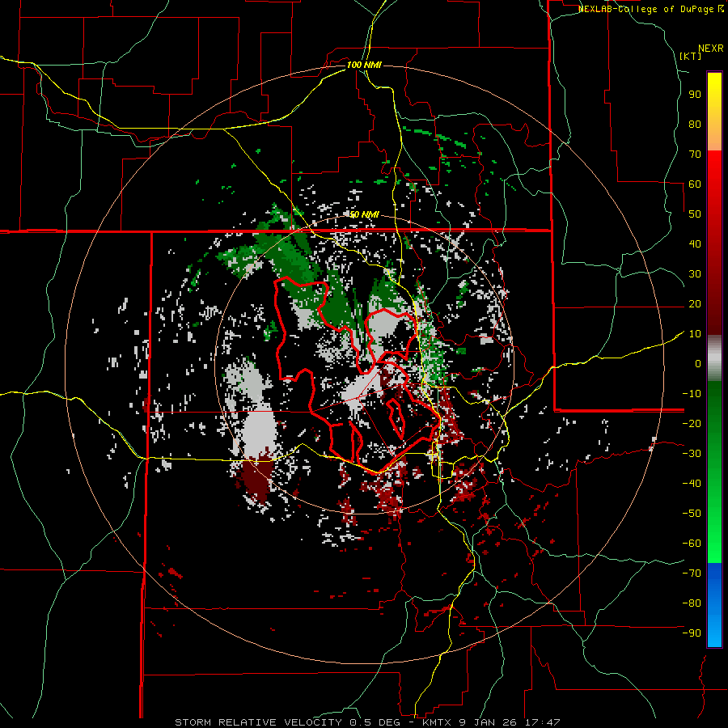Viewport: 728px width, 728px height.
Task: Click the "KMTX" radar site identifier
Action: click(437, 722)
